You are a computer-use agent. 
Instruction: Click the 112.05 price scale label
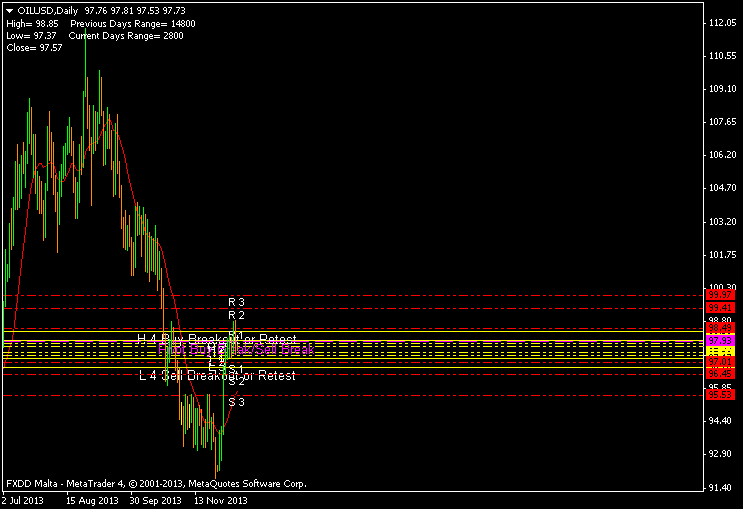click(721, 22)
